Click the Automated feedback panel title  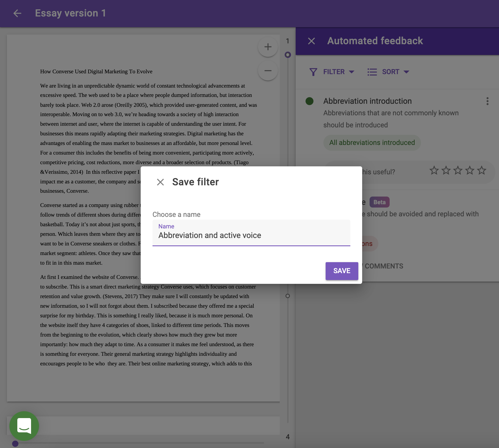[x=375, y=41]
